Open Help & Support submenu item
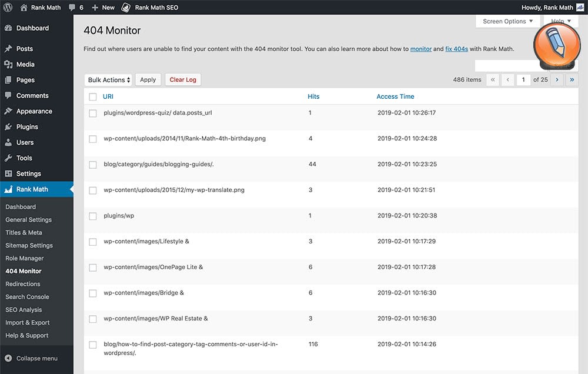588x374 pixels. pos(26,335)
